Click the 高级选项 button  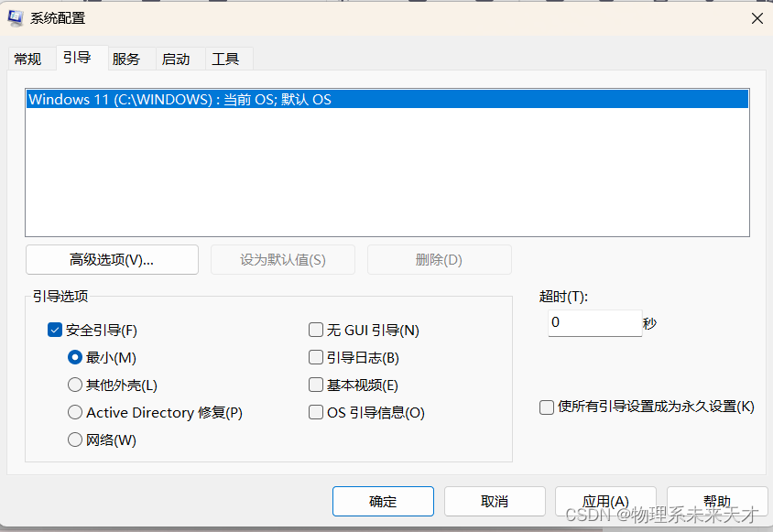point(112,259)
